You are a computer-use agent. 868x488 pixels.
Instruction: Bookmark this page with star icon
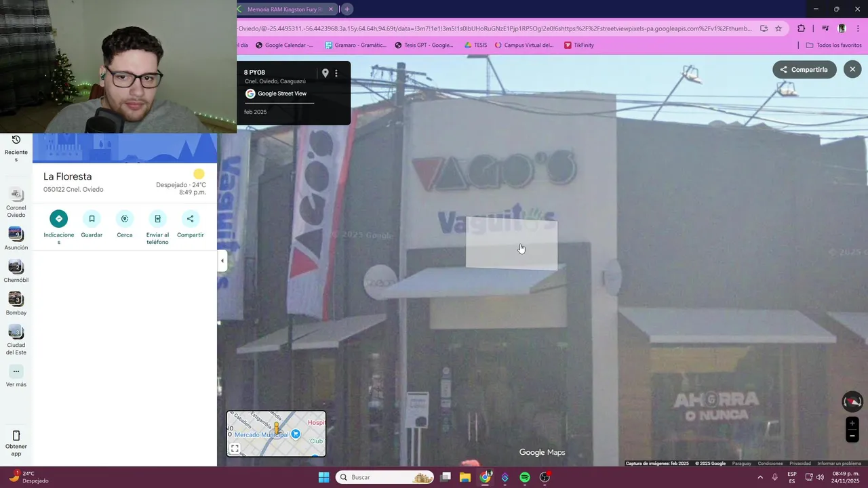[x=778, y=28]
